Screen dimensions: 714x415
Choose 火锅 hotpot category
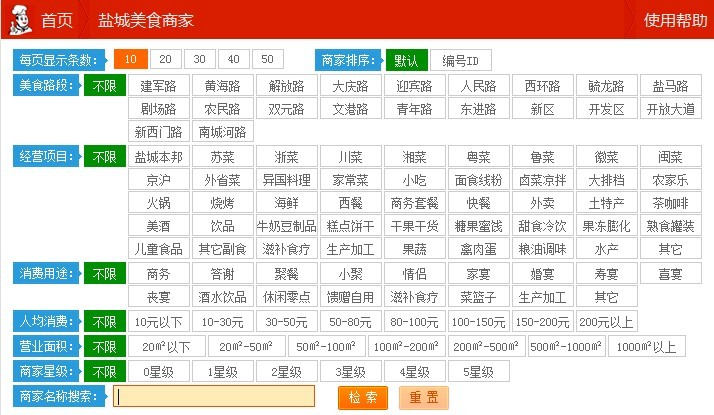point(158,203)
